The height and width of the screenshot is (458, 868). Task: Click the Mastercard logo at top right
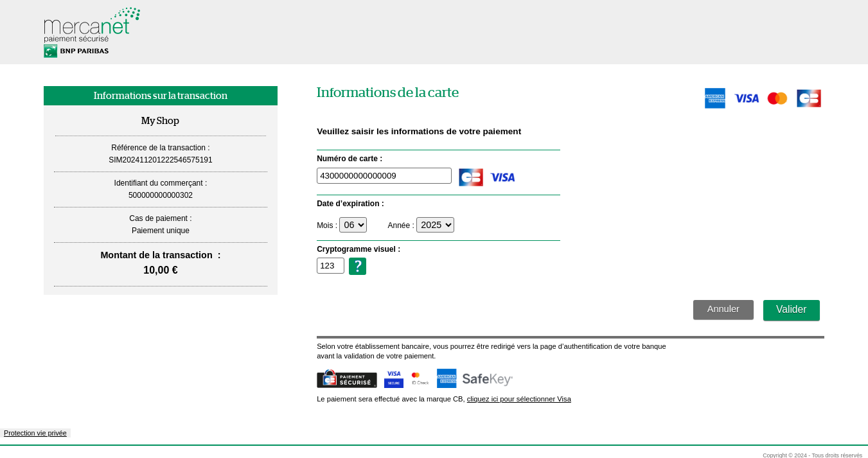point(777,98)
